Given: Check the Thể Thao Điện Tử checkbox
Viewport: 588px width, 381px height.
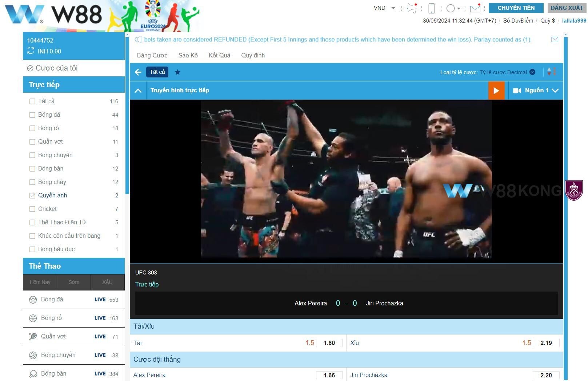Looking at the screenshot, I should click(32, 222).
